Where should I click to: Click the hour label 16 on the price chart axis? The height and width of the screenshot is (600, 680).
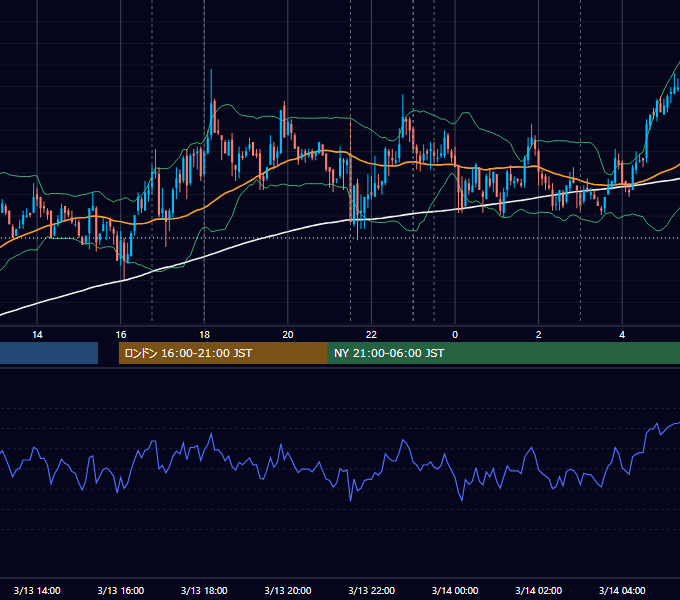(x=121, y=335)
